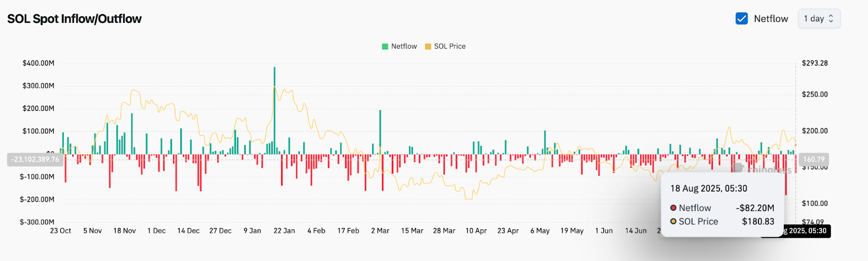Click the "23 Oct" x-axis date label
This screenshot has height=261, width=868.
tap(61, 231)
